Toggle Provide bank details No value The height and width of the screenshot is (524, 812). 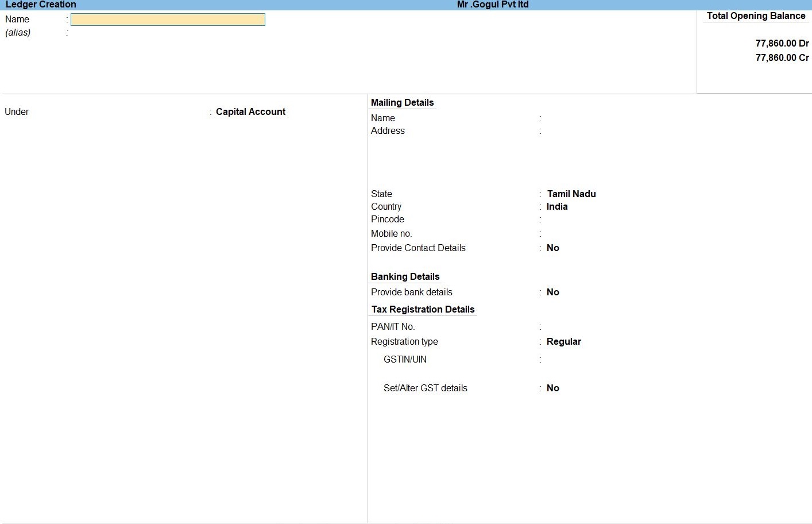coord(552,292)
